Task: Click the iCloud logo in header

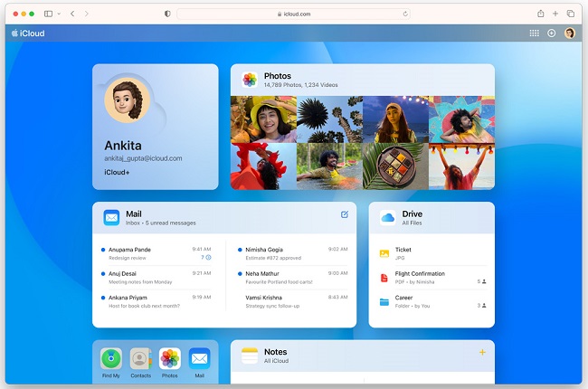Action: pyautogui.click(x=28, y=33)
